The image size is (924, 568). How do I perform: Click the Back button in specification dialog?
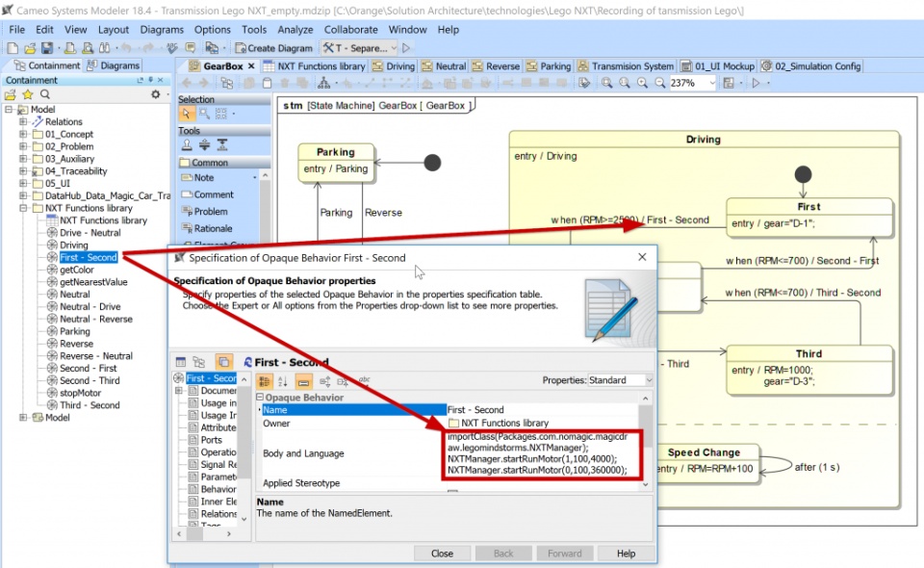[503, 554]
